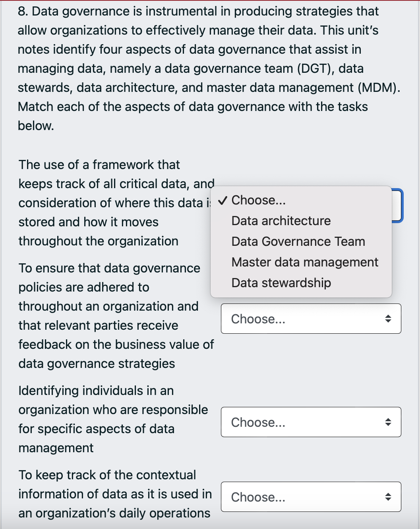Viewport: 420px width, 529px height.
Task: Open dropdown for data governance policies adherence task
Action: (x=311, y=319)
